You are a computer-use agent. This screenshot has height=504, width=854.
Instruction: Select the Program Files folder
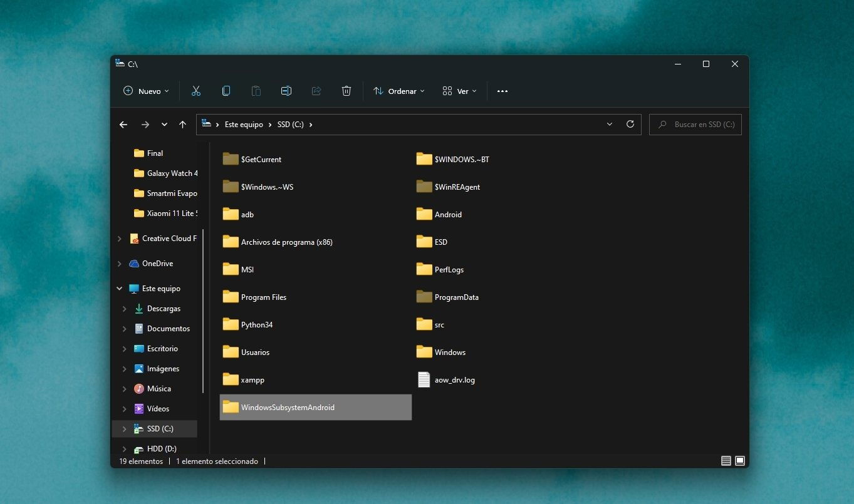pyautogui.click(x=255, y=297)
